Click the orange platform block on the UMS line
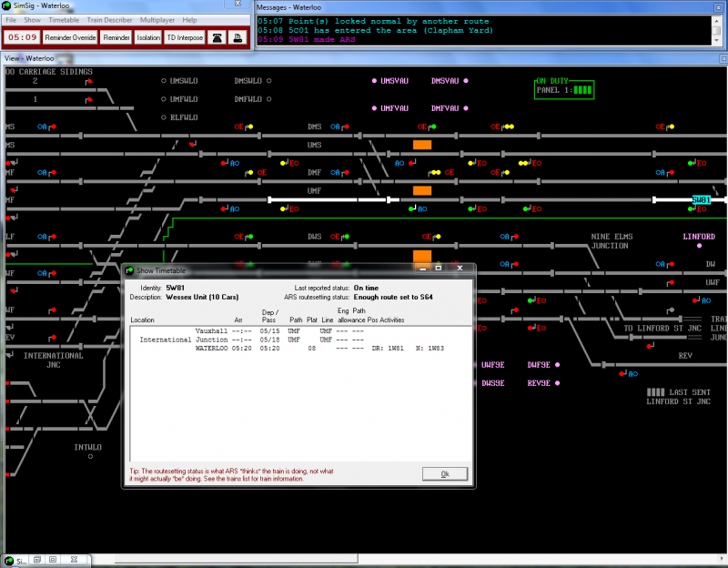The image size is (728, 568). tap(422, 145)
